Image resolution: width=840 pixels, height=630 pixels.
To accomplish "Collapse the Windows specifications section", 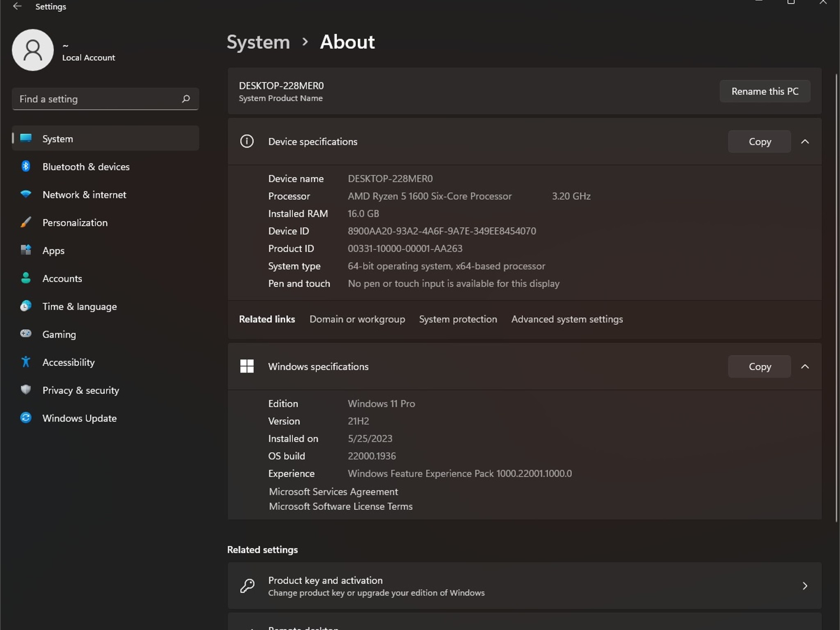I will click(805, 366).
